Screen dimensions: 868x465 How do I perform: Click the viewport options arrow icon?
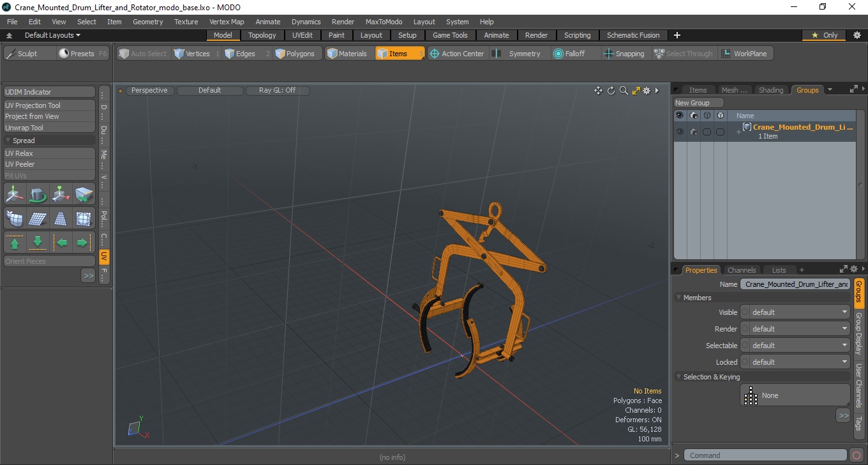pos(657,91)
